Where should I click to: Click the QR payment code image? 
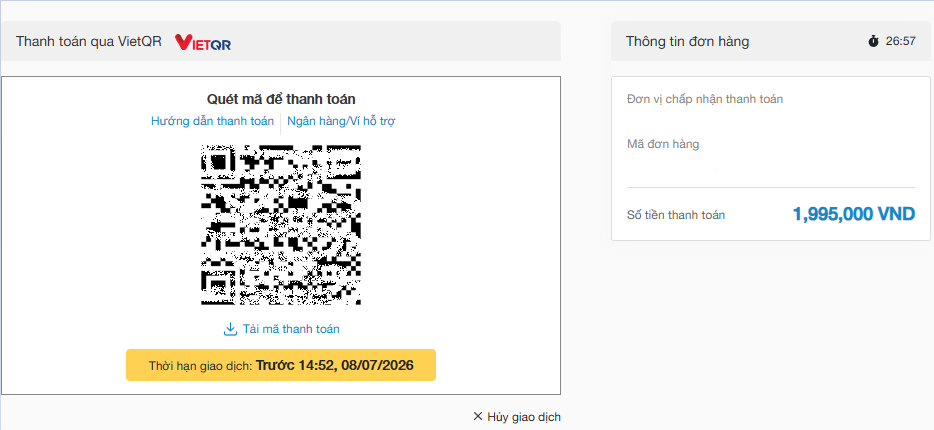pos(281,225)
